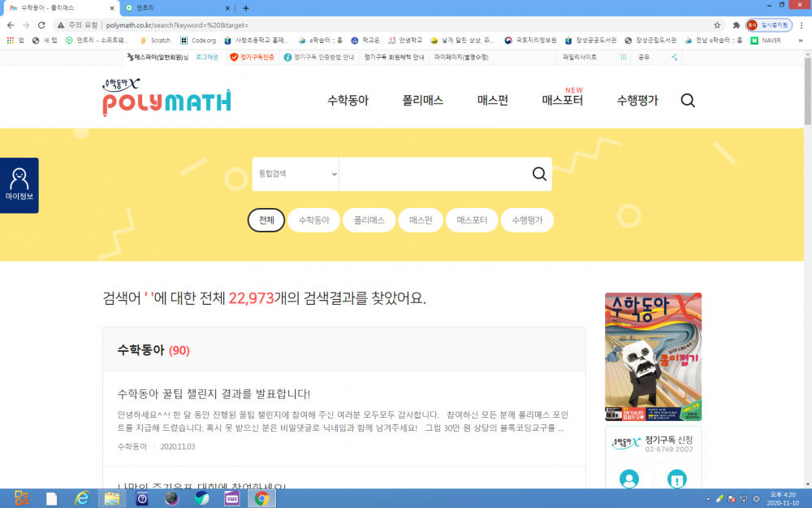Select the 매스펀 filter tab
The width and height of the screenshot is (812, 508).
click(421, 219)
